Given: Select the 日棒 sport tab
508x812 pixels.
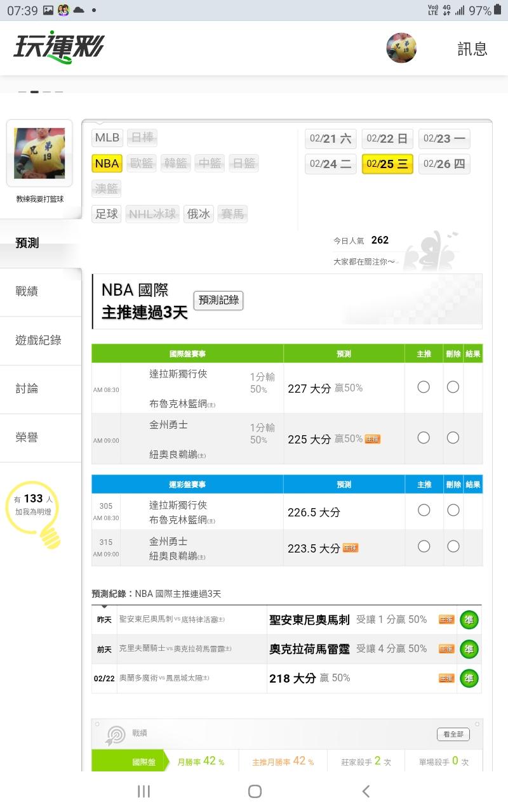Looking at the screenshot, I should click(x=142, y=138).
